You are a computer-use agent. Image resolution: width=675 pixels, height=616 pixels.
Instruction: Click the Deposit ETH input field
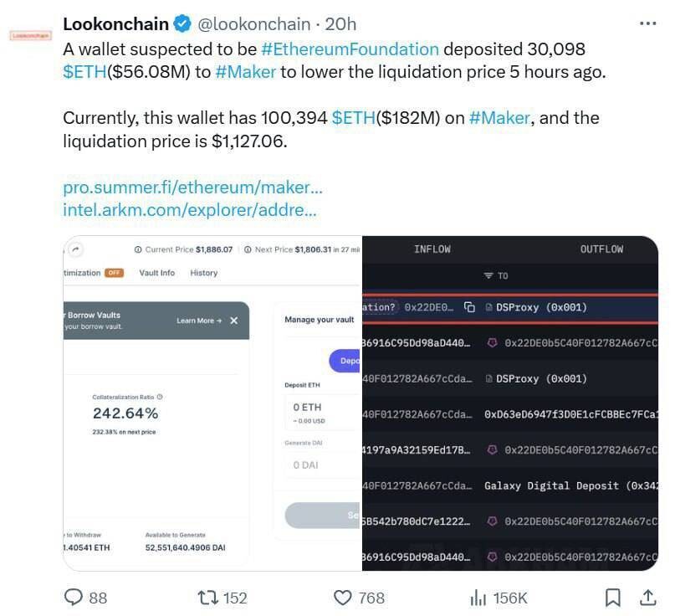322,407
